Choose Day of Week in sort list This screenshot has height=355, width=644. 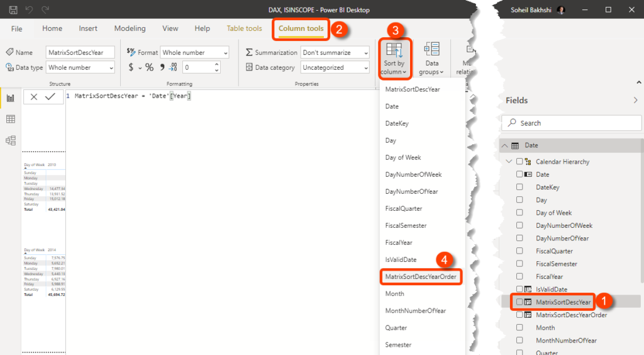(x=403, y=157)
